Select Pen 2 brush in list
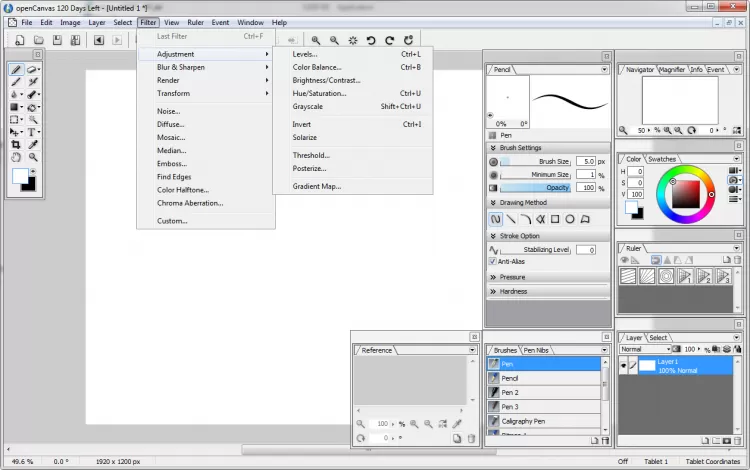Image resolution: width=750 pixels, height=470 pixels. (544, 393)
